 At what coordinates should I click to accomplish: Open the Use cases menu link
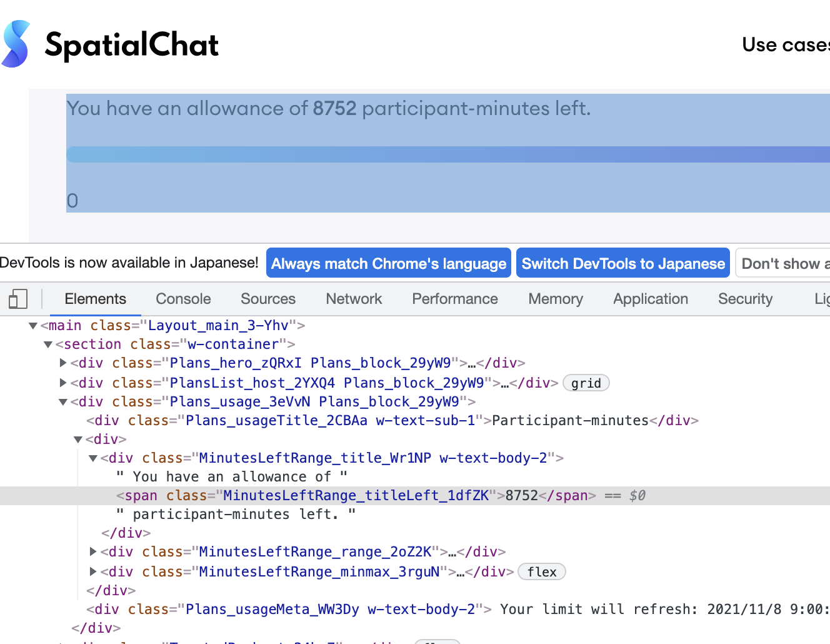[x=786, y=45]
